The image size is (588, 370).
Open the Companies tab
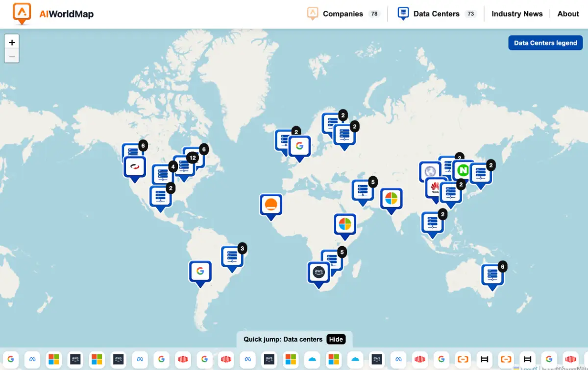[343, 14]
